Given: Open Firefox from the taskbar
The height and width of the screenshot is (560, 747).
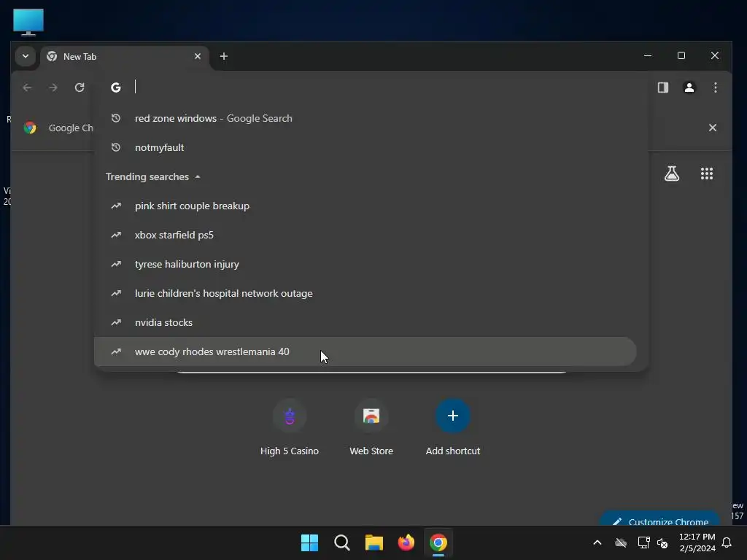Looking at the screenshot, I should tap(406, 542).
